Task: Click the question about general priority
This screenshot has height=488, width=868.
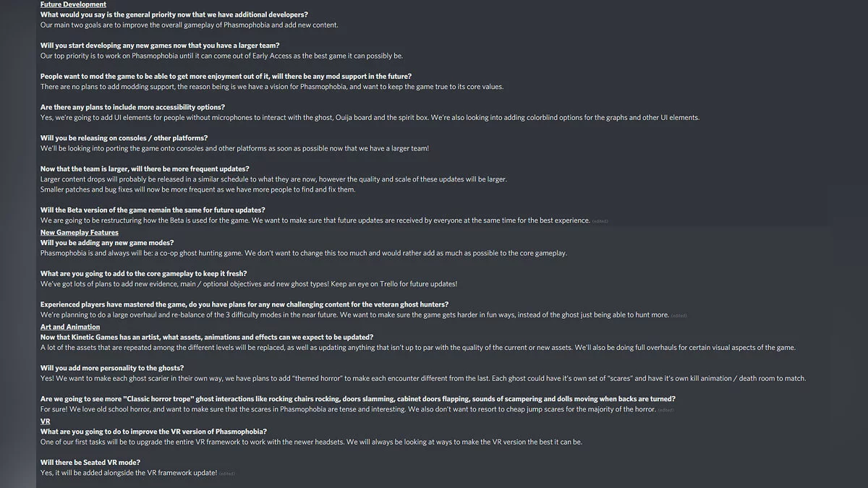Action: (x=174, y=14)
